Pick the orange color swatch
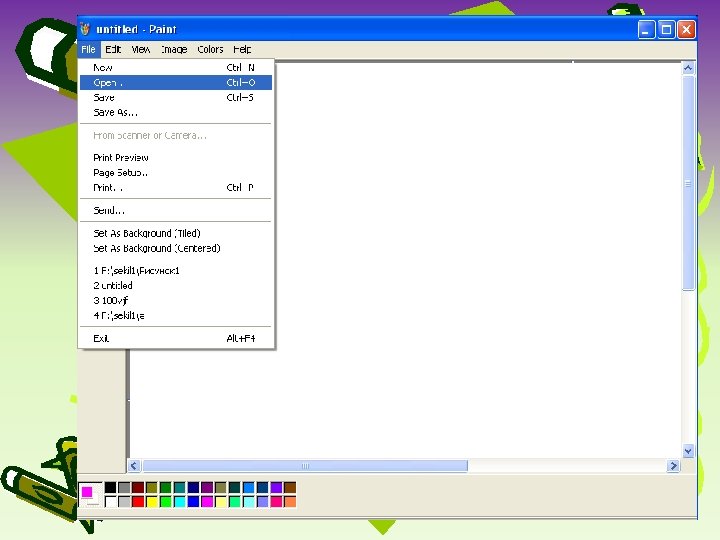Viewport: 720px width, 540px height. click(x=290, y=501)
